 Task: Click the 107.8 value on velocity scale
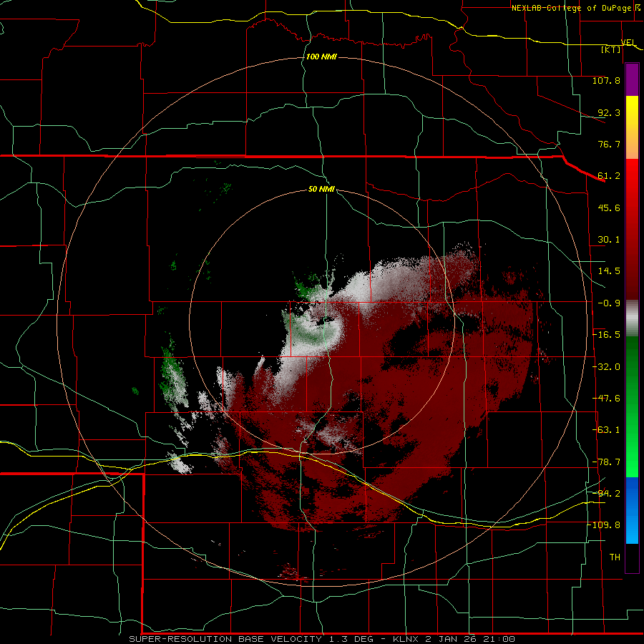tap(606, 80)
